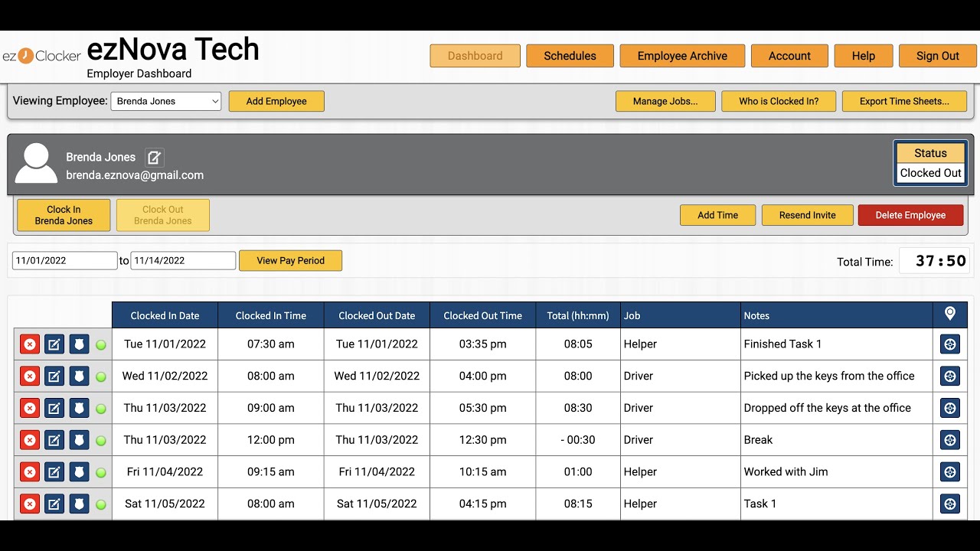The image size is (980, 551).
Task: Click the Notes column header
Action: pyautogui.click(x=837, y=315)
